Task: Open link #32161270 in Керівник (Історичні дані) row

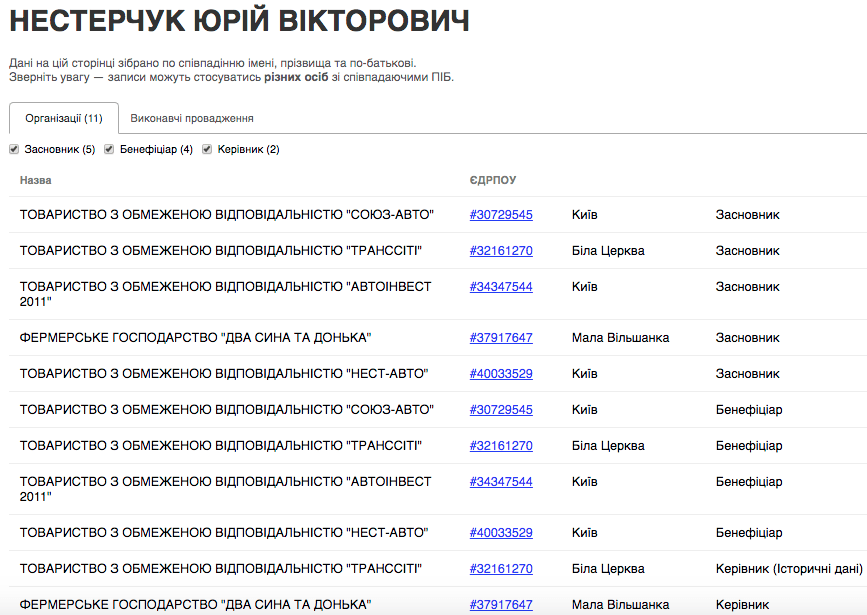Action: click(501, 568)
